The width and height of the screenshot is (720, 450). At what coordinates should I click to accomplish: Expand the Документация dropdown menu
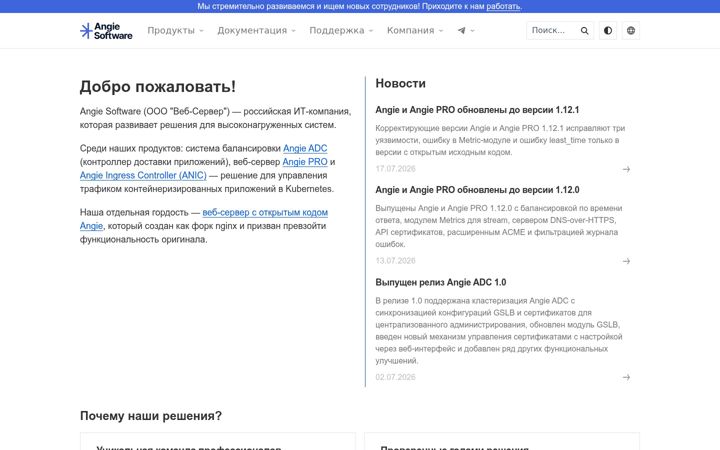256,31
